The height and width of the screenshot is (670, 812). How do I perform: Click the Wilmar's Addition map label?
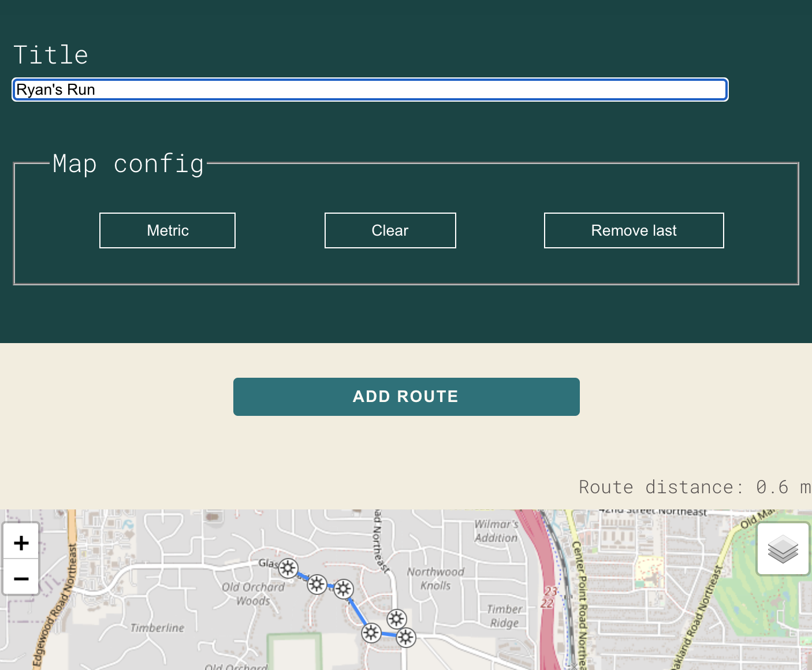pos(496,531)
